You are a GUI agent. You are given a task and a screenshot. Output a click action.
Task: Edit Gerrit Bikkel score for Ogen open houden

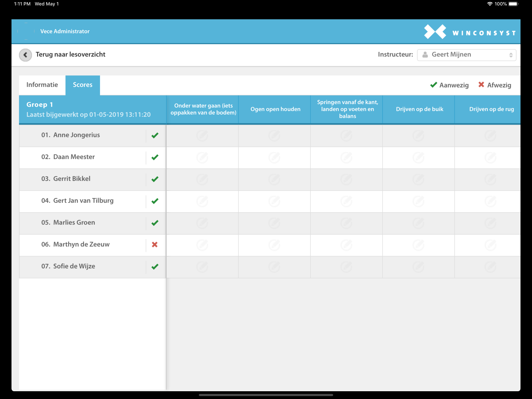[274, 179]
